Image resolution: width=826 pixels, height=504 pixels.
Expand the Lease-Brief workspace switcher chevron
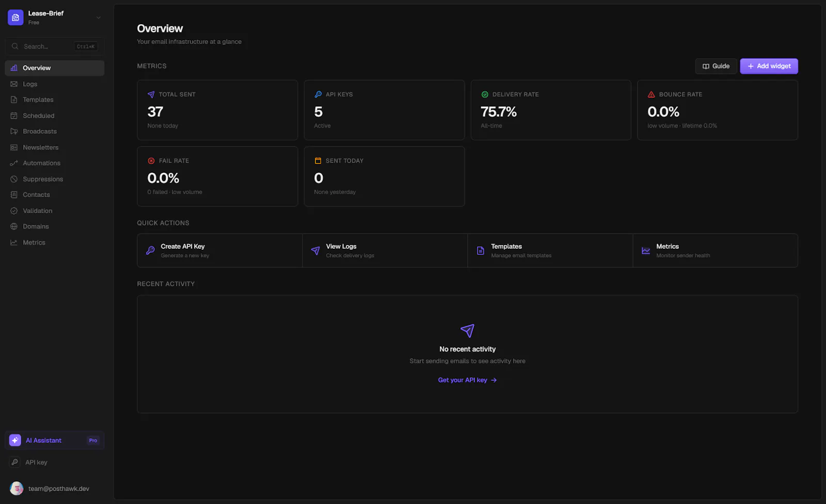click(x=99, y=18)
